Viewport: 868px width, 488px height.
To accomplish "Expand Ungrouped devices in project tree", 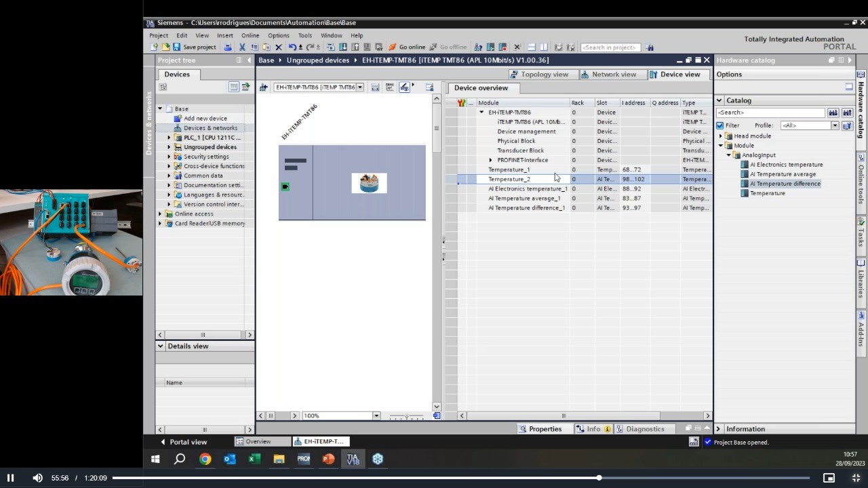I will click(170, 147).
